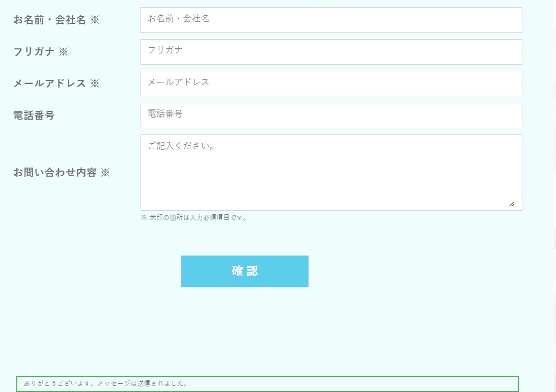Click the 電話番号 label
Image resolution: width=556 pixels, height=392 pixels.
34,116
